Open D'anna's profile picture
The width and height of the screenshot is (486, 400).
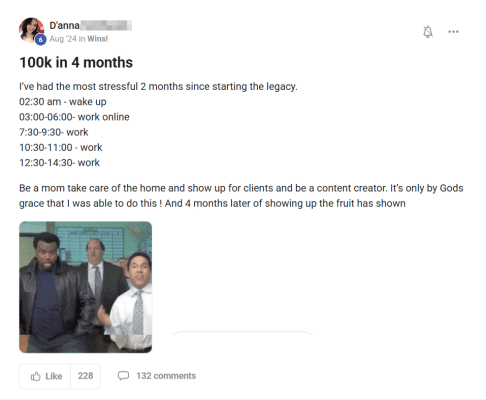click(31, 30)
